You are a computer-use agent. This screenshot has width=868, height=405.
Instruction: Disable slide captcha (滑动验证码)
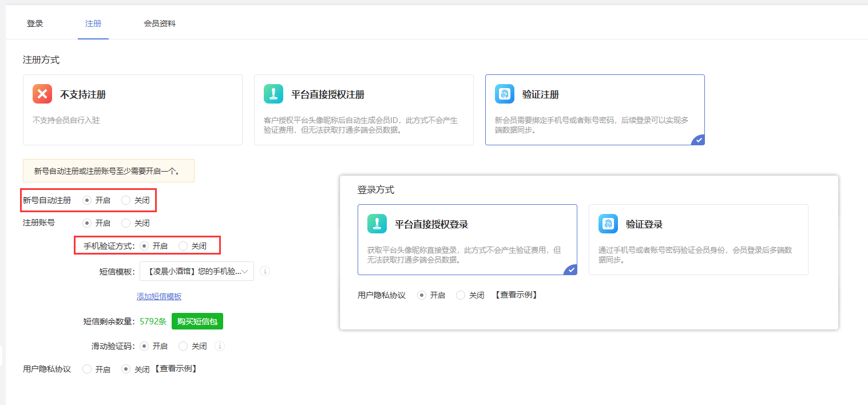[x=183, y=346]
